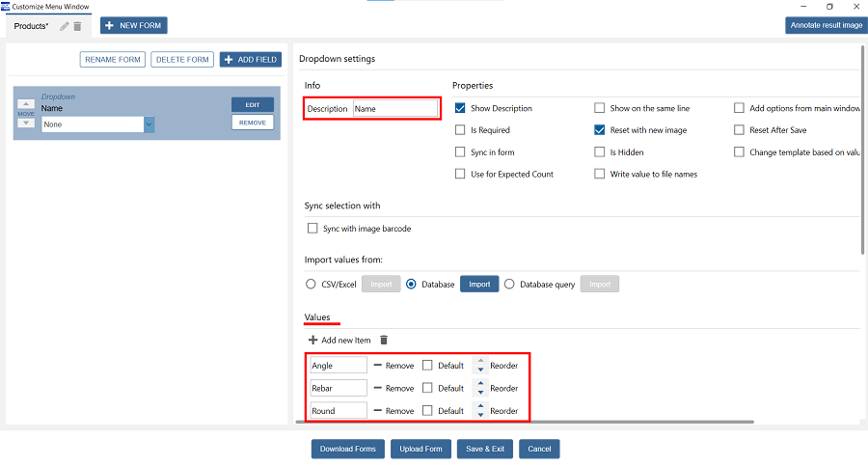Remove the Round value via minus icon

coord(378,410)
